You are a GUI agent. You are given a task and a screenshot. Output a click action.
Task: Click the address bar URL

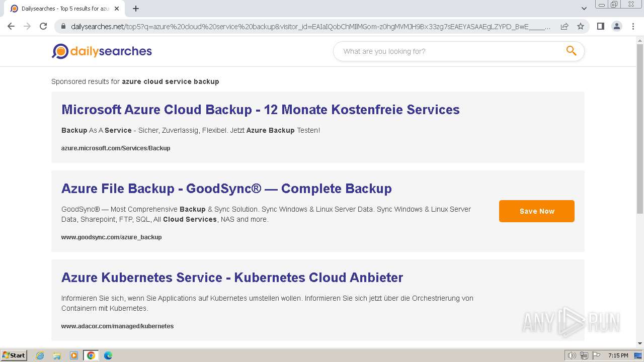310,26
